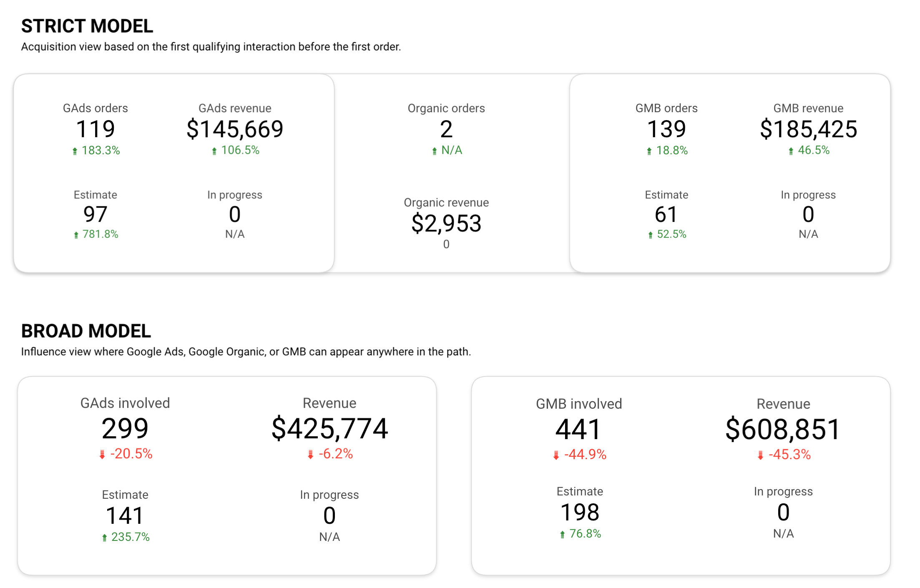Click the GAds orders label

click(96, 108)
